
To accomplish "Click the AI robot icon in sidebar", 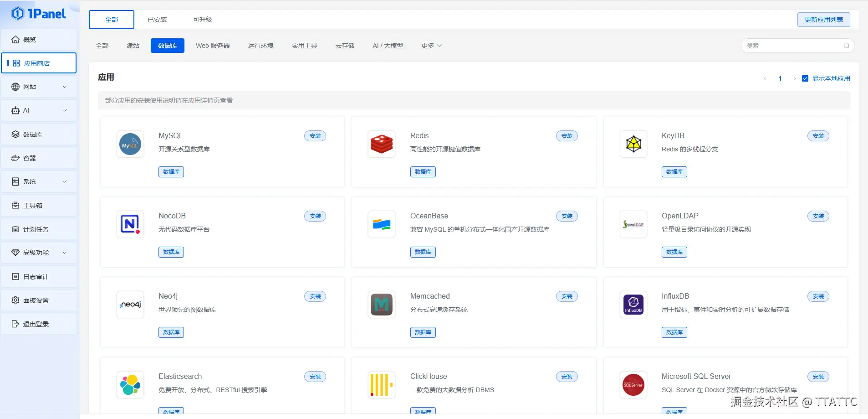I will click(15, 110).
